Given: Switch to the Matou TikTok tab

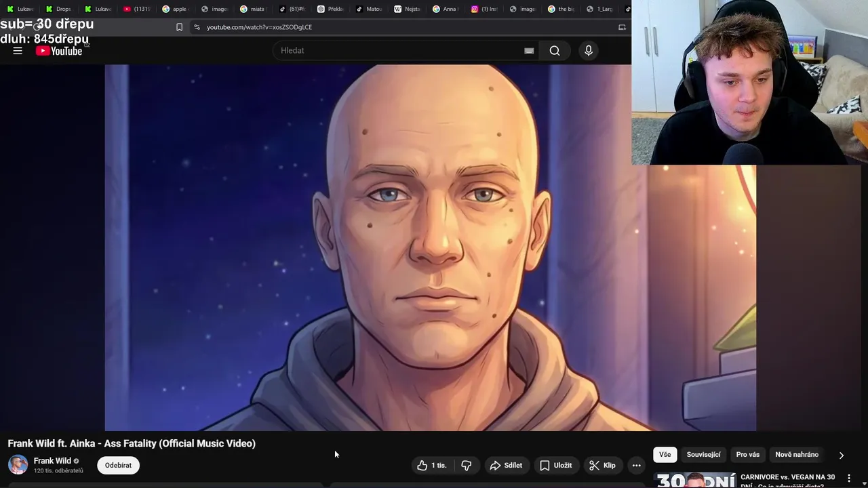Looking at the screenshot, I should coord(369,9).
